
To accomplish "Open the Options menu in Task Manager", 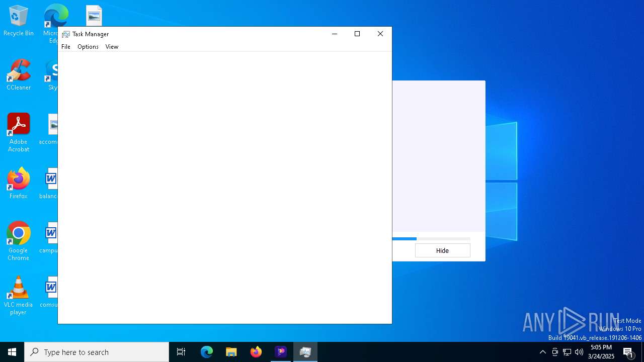I will [88, 47].
